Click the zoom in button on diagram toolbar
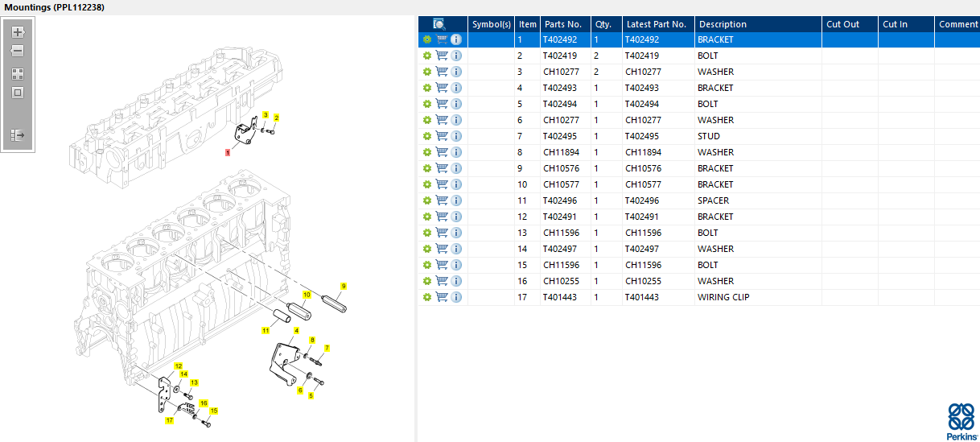The image size is (980, 442). click(18, 33)
